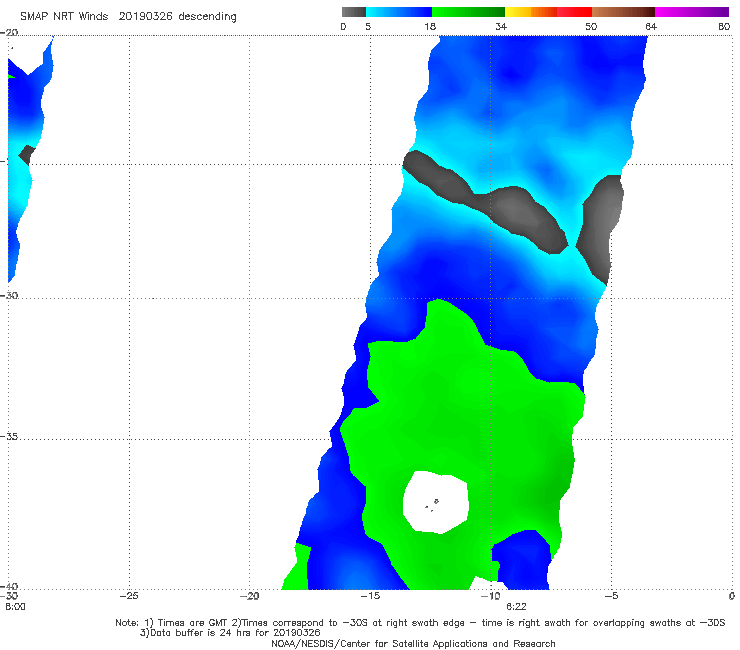
Task: Click the "-40" latitude axis label
Action: click(x=9, y=586)
